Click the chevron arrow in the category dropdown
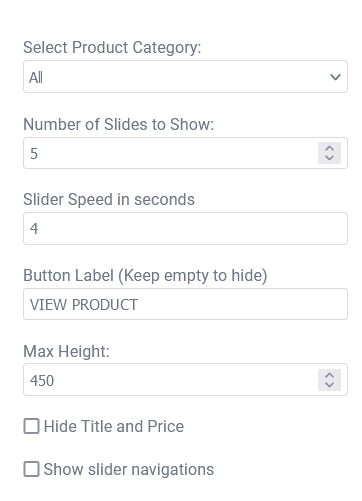Image resolution: width=362 pixels, height=501 pixels. coord(335,77)
